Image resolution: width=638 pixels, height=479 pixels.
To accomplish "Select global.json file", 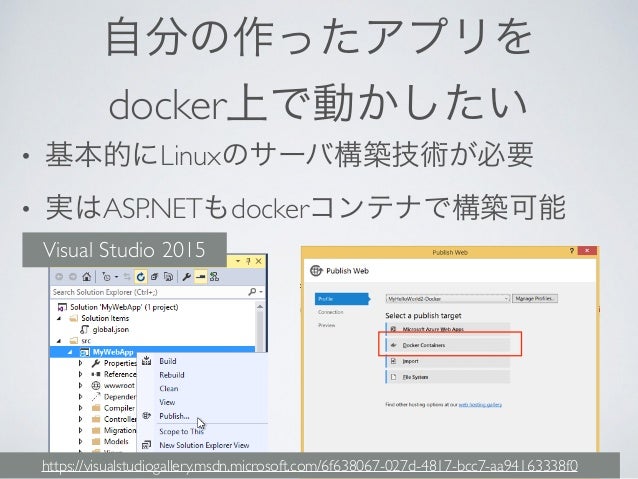I will pos(111,329).
